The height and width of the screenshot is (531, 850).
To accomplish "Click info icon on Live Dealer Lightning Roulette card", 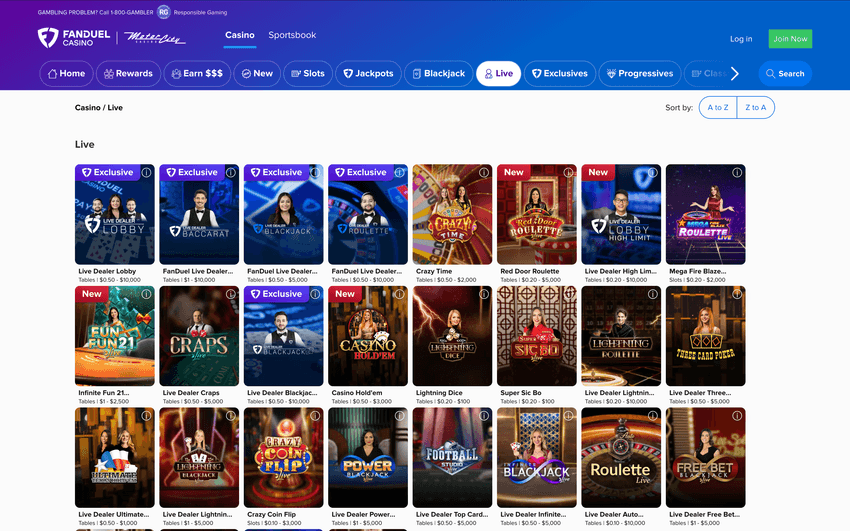I will [x=653, y=294].
